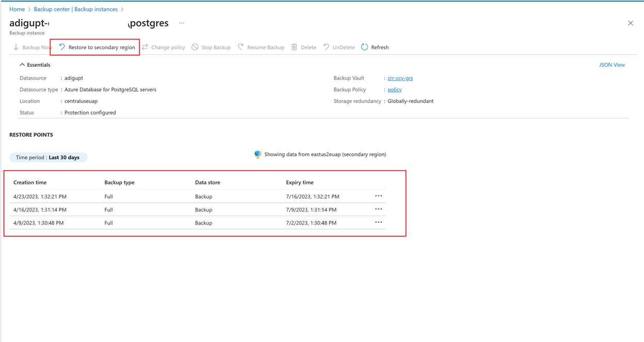Click the secondary region data notice text
This screenshot has height=342, width=644.
pos(325,154)
